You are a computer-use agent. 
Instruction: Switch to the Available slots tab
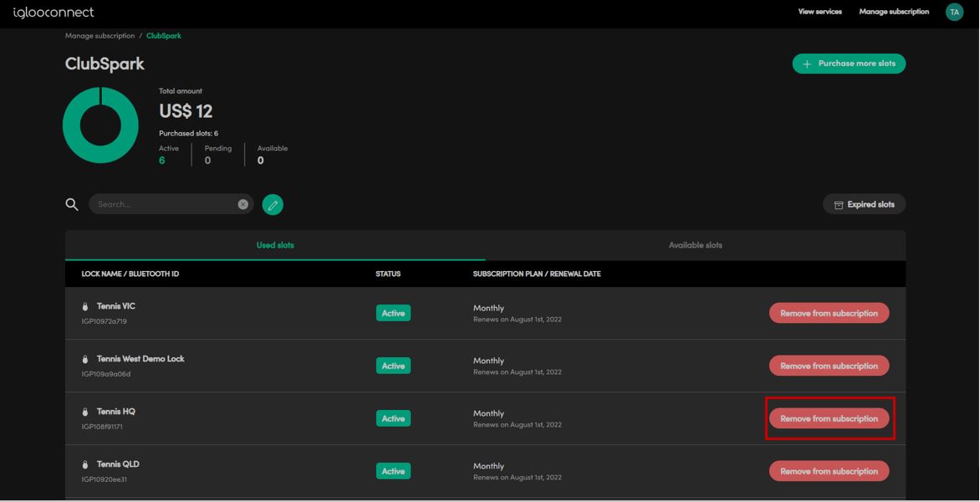pyautogui.click(x=695, y=245)
